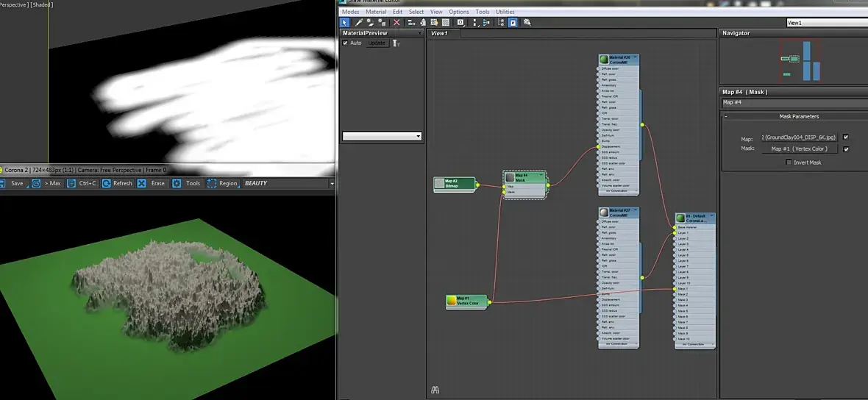The height and width of the screenshot is (400, 868).
Task: Select the arrow Select tool in toolbar
Action: (x=345, y=23)
